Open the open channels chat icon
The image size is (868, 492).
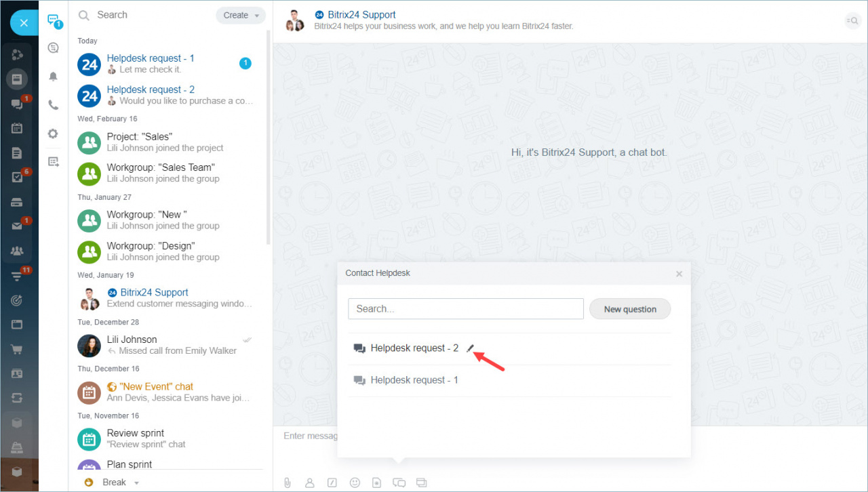[54, 47]
